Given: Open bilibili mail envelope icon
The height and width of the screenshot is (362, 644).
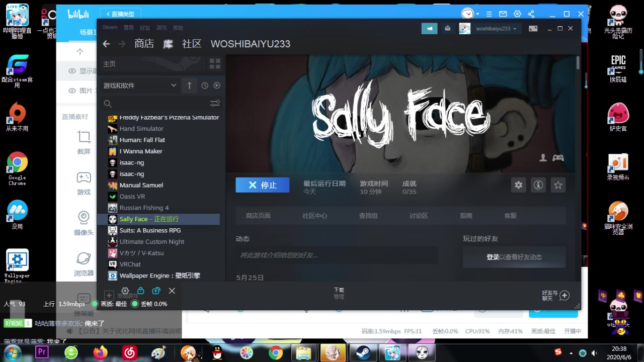Looking at the screenshot, I should [503, 14].
